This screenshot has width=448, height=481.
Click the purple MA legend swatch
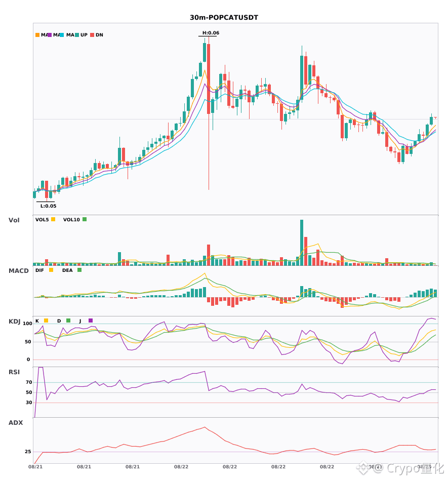pos(50,35)
